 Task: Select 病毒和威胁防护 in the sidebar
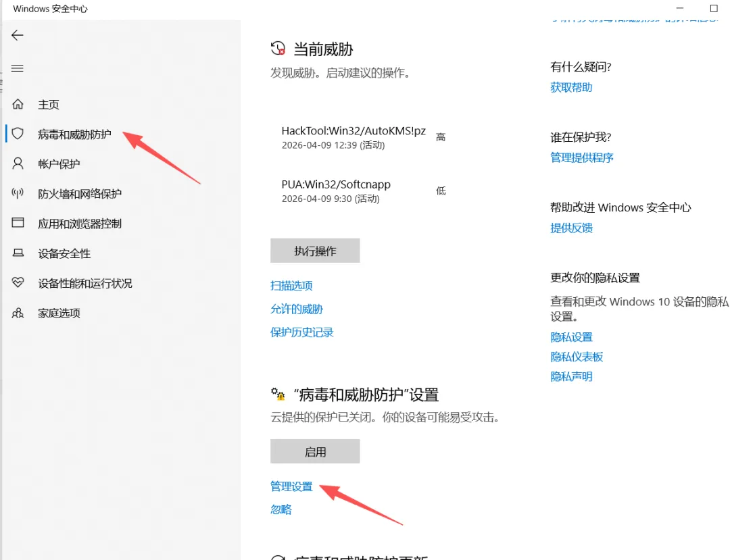point(74,134)
